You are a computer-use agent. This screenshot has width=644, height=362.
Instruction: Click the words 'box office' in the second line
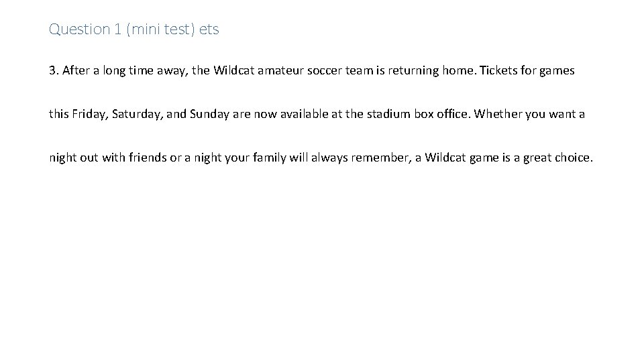point(441,114)
